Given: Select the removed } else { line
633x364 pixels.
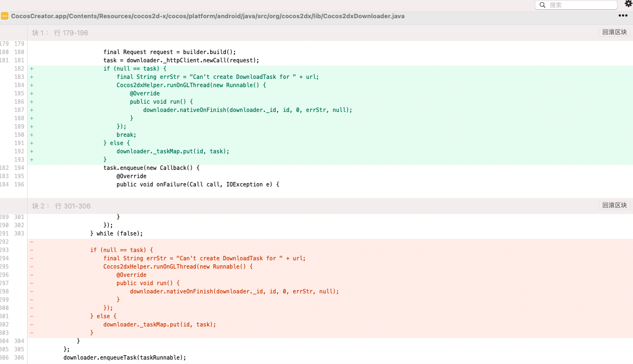Looking at the screenshot, I should tap(103, 317).
